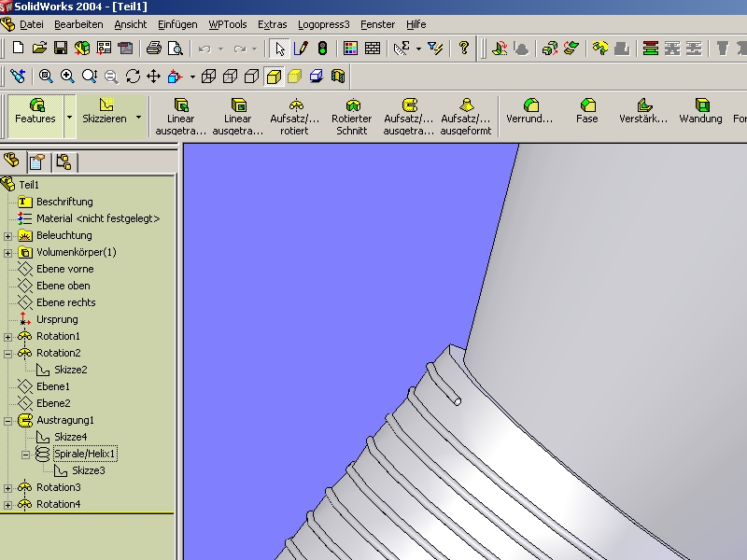
Task: Click the Rotate view icon
Action: 133,77
